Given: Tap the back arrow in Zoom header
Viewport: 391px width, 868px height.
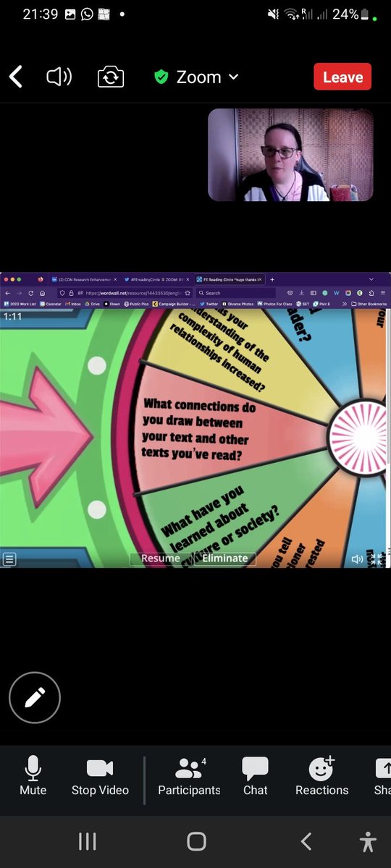Looking at the screenshot, I should 16,77.
